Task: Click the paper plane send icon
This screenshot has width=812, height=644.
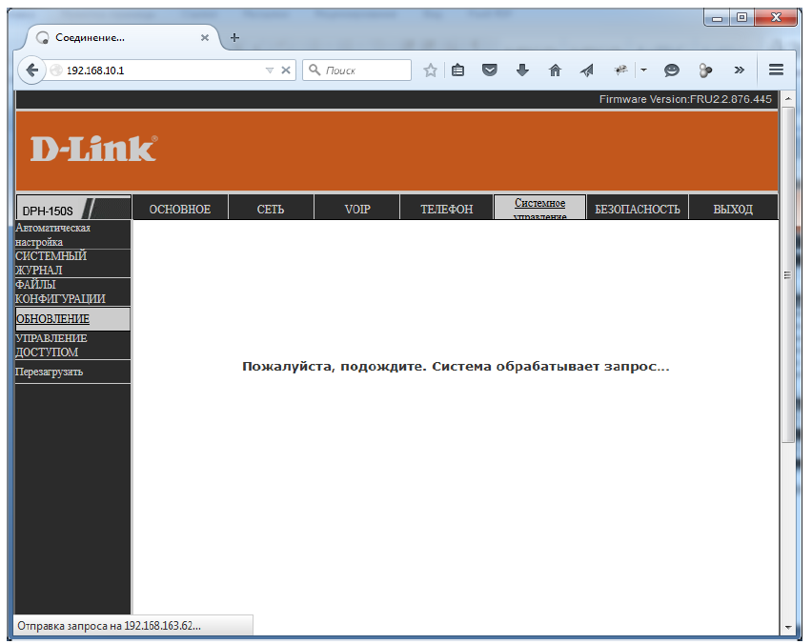Action: [587, 70]
